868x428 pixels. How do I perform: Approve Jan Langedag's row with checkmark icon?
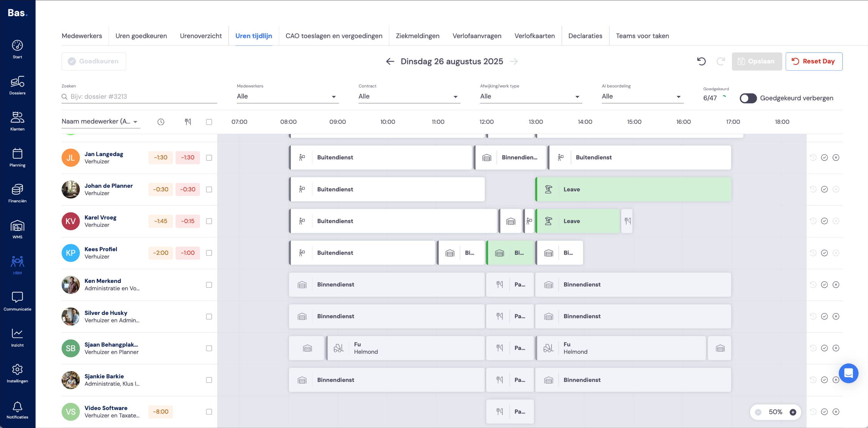point(824,157)
